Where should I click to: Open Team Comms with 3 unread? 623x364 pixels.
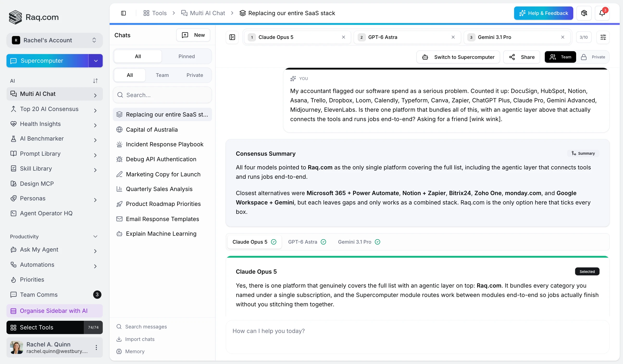(x=54, y=295)
